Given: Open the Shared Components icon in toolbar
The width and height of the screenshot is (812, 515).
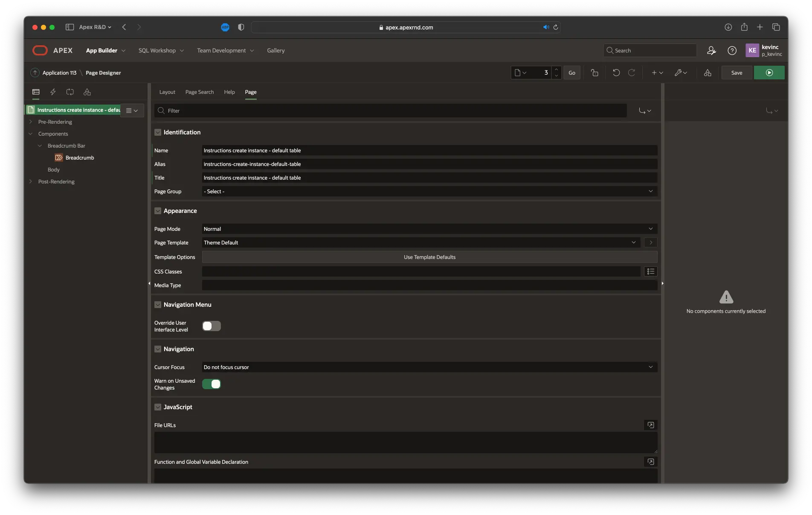Looking at the screenshot, I should pos(708,73).
